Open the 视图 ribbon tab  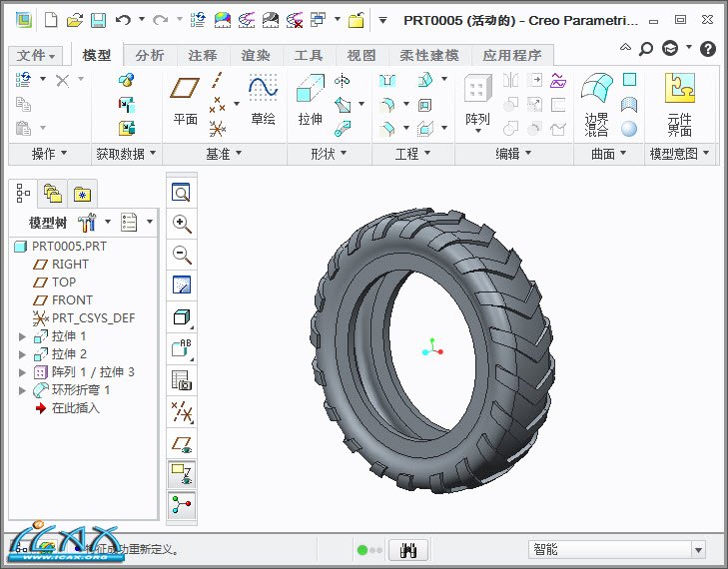pos(361,56)
